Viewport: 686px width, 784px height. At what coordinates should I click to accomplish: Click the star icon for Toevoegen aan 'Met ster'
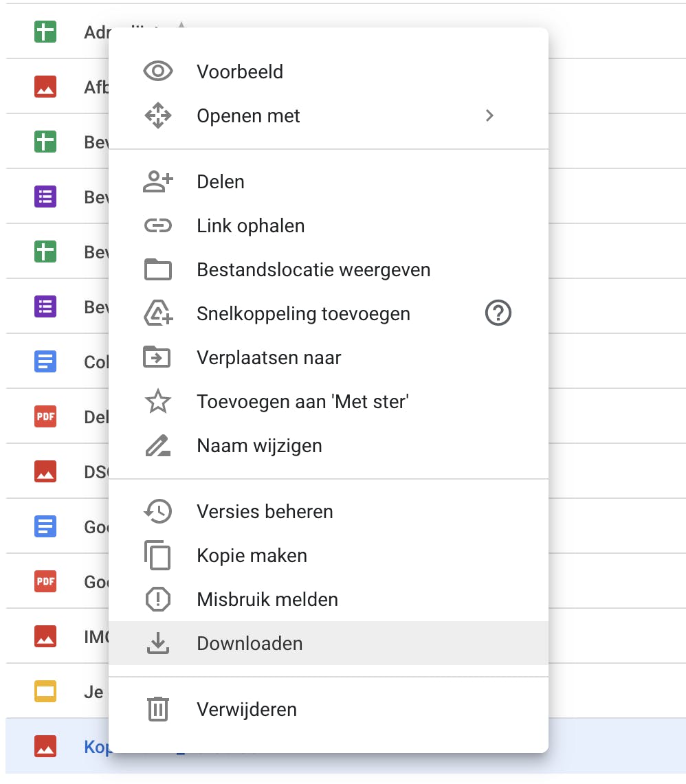tap(158, 402)
